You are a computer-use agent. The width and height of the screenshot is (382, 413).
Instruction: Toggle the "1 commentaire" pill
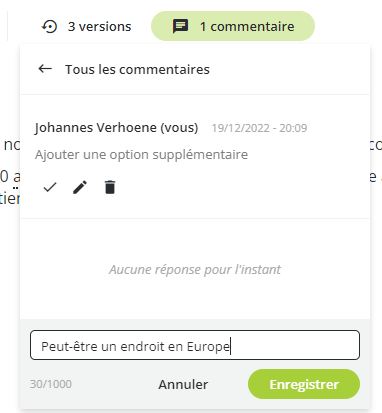pyautogui.click(x=233, y=26)
